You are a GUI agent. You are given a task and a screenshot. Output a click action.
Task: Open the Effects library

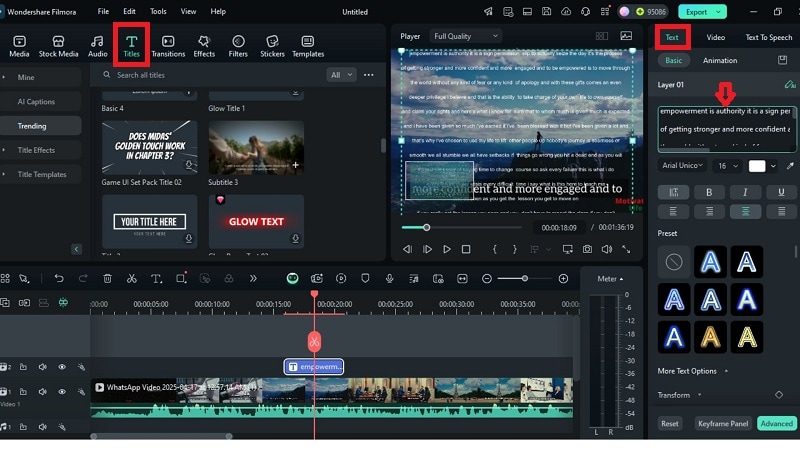click(x=204, y=46)
